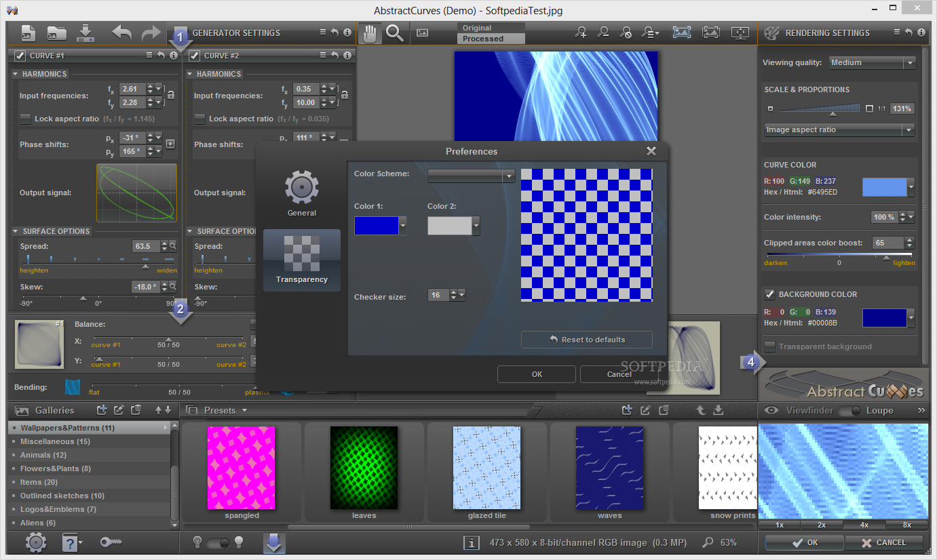Toggle the Viewfinder eye icon
The width and height of the screenshot is (937, 560).
tap(771, 410)
